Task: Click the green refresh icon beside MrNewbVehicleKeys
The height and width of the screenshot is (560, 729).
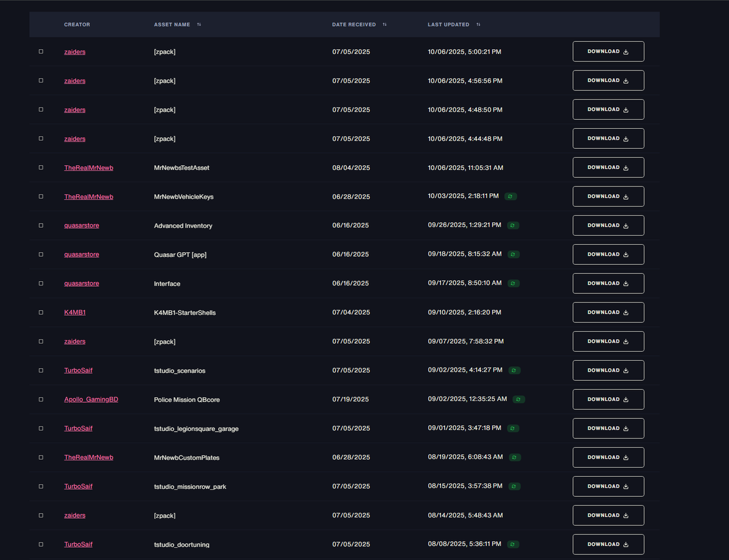Action: pyautogui.click(x=511, y=196)
